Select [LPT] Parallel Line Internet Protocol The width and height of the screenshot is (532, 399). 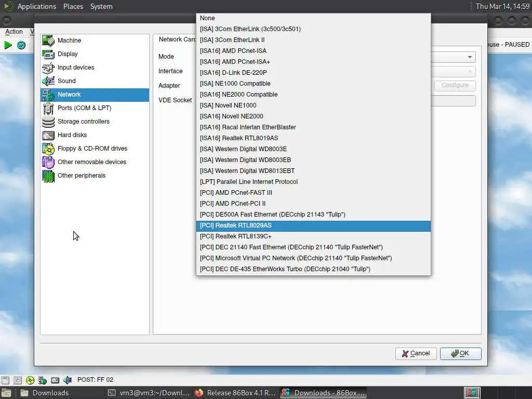(313, 182)
